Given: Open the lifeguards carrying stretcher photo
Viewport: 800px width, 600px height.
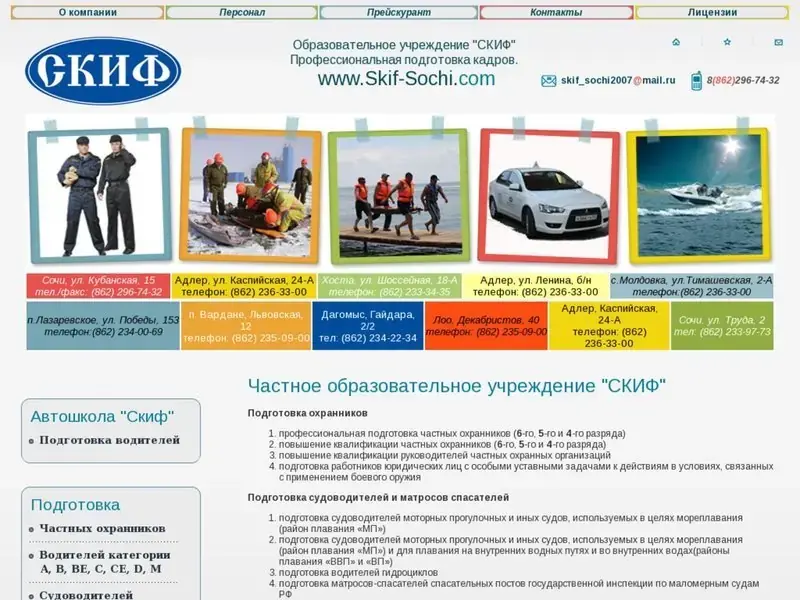Looking at the screenshot, I should 398,196.
